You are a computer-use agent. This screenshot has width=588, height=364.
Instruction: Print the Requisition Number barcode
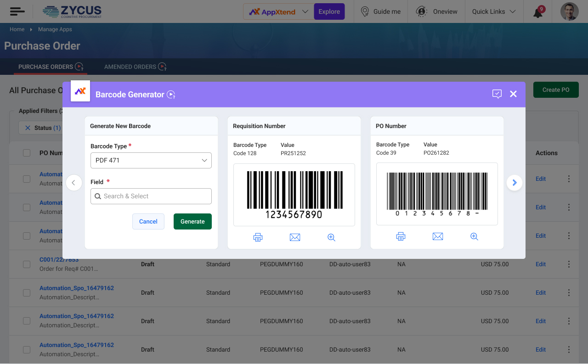click(x=258, y=237)
